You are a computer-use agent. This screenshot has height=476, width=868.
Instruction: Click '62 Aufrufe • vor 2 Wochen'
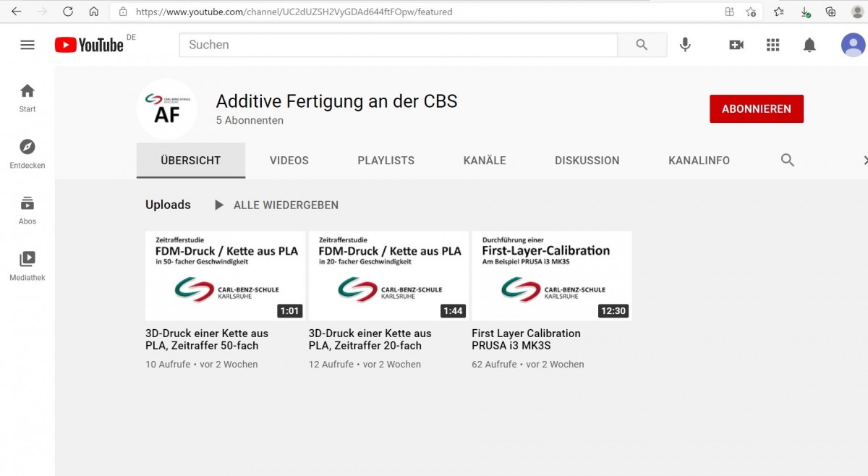528,365
